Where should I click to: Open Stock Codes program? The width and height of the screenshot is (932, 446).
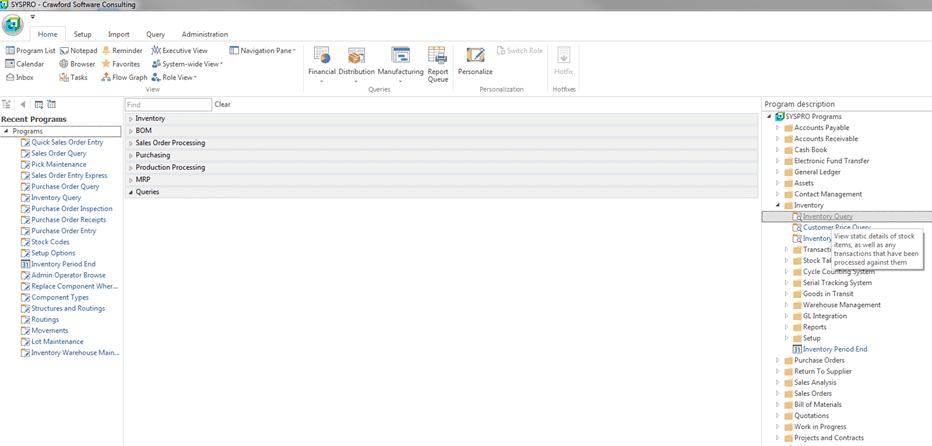pyautogui.click(x=51, y=242)
